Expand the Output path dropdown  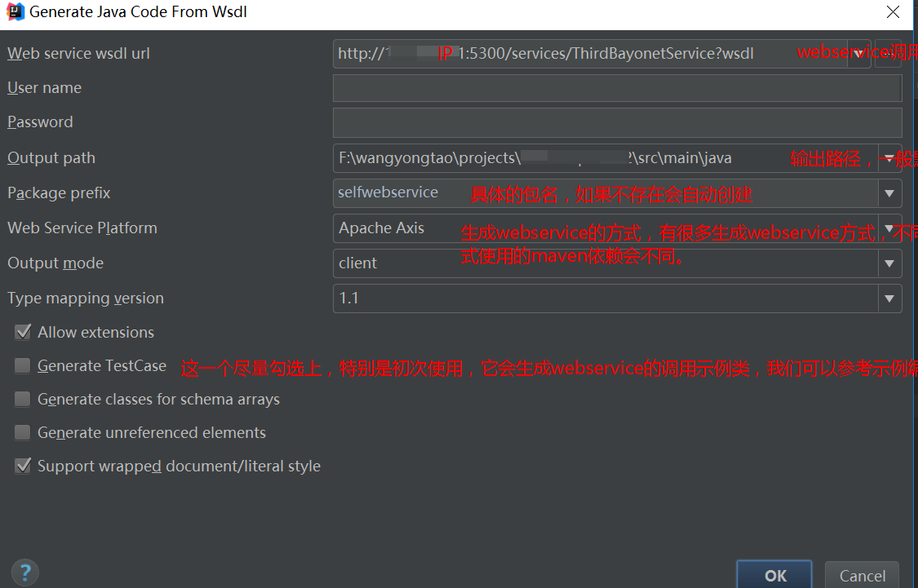tap(889, 157)
